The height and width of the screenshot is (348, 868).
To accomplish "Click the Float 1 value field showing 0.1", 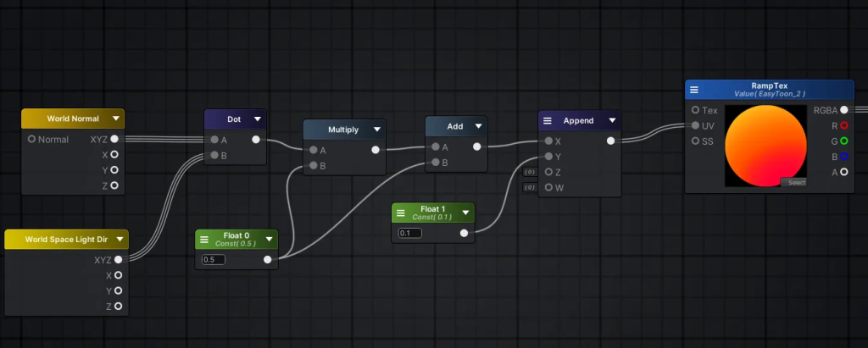I will (x=409, y=233).
